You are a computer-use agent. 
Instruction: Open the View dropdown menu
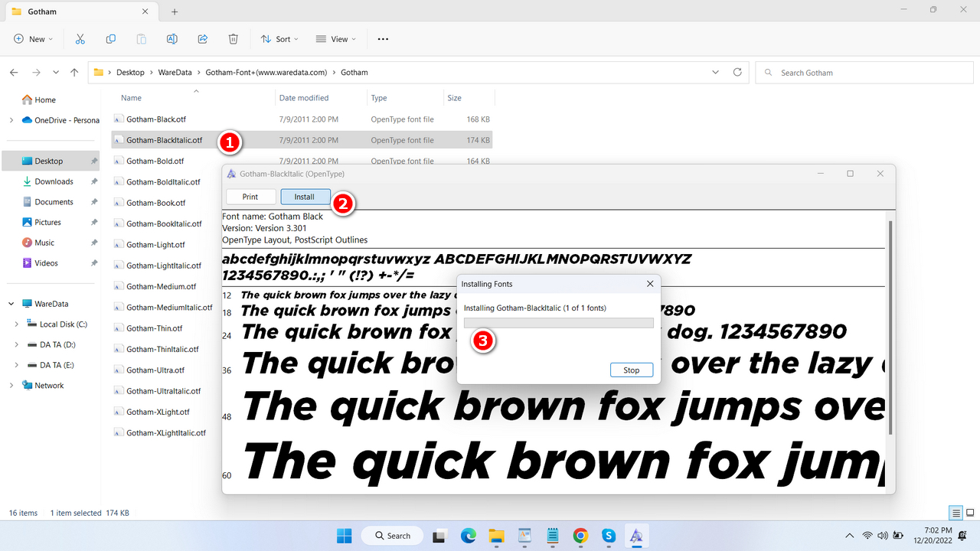335,38
